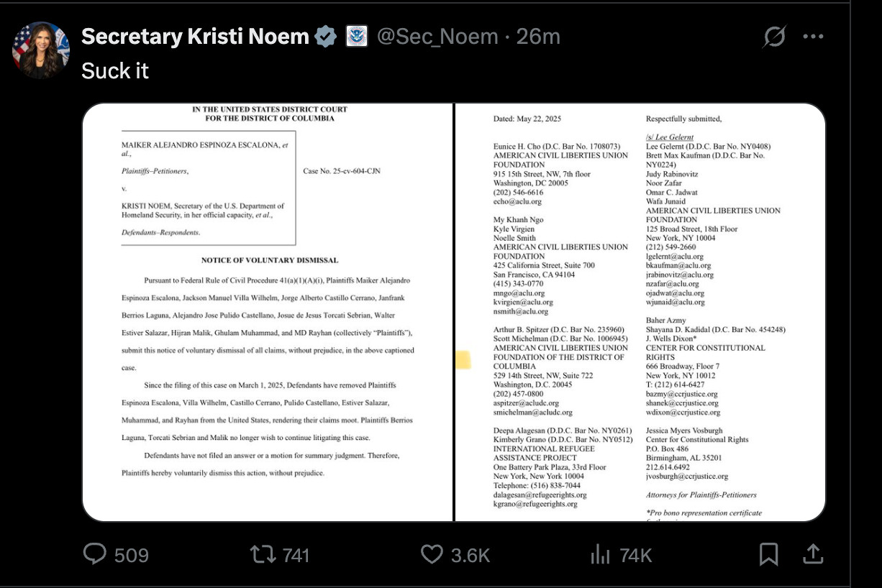Open the Notice of Voluntary Dismissal image
Image resolution: width=882 pixels, height=588 pixels.
267,312
